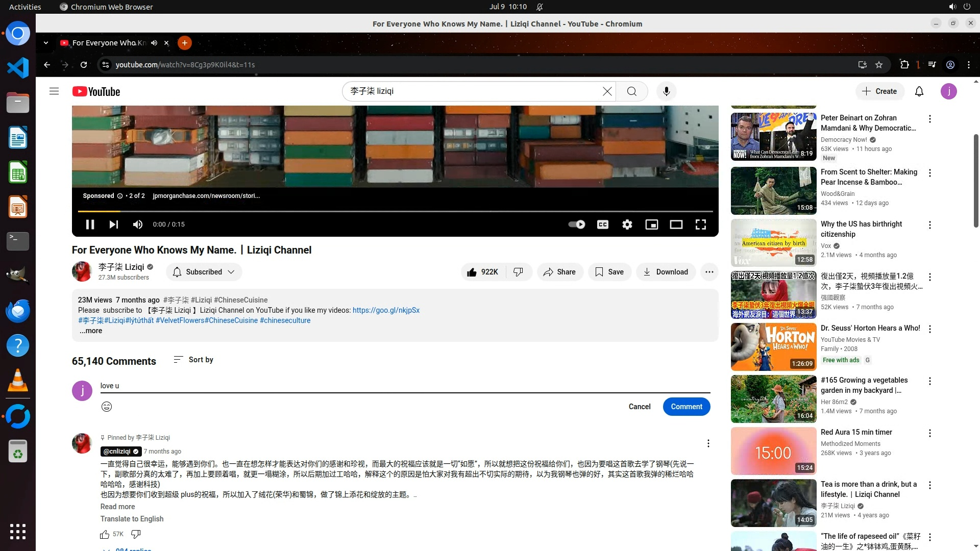The height and width of the screenshot is (551, 980).
Task: Mute the video player volume icon
Action: click(137, 224)
